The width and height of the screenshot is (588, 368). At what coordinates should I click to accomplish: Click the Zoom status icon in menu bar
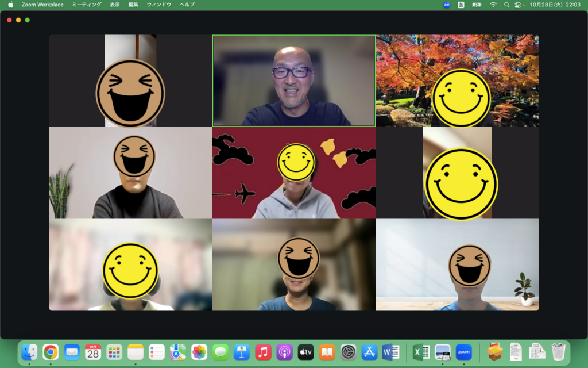coord(447,5)
